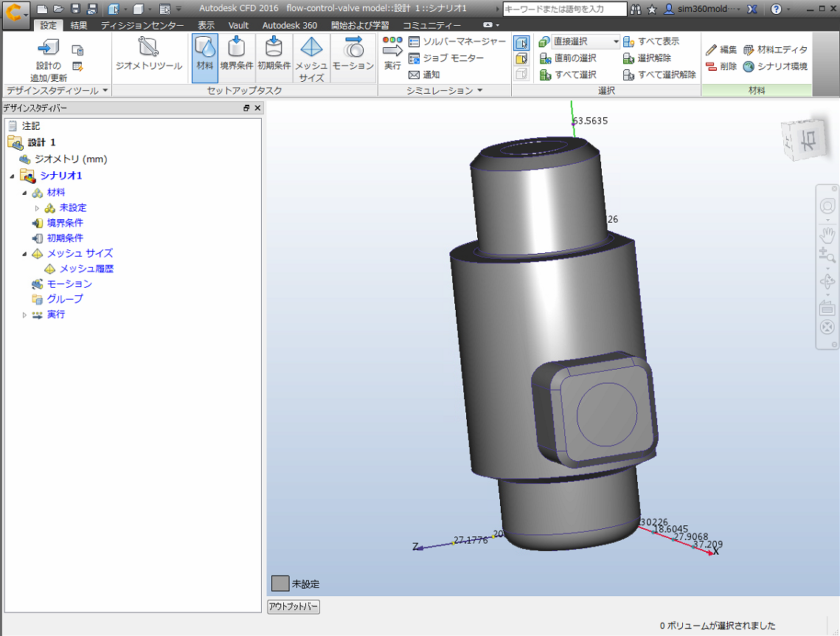
Task: Collapse the シナリオ1 tree node
Action: (x=12, y=176)
